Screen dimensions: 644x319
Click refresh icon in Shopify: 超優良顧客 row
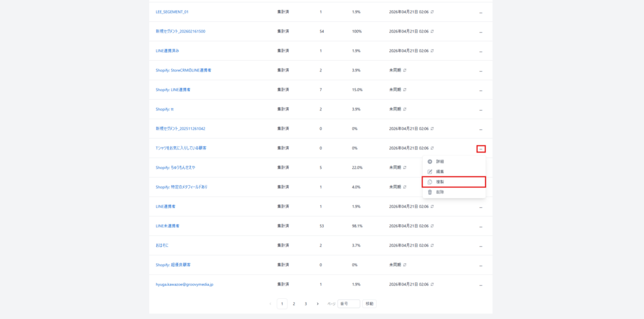tap(405, 264)
